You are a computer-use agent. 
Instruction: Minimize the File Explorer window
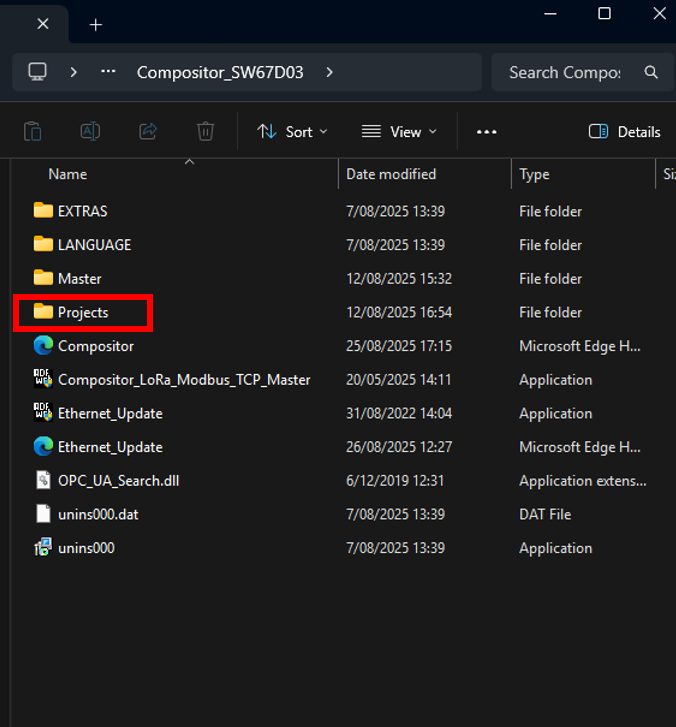(x=550, y=14)
